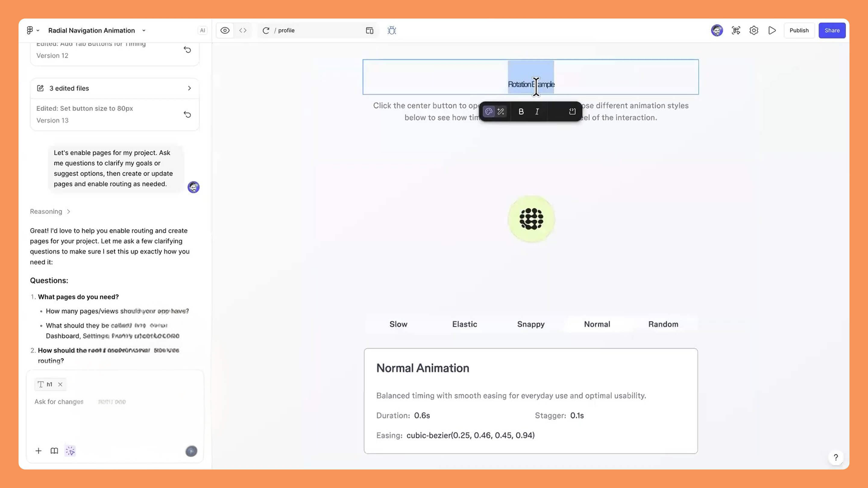Screen dimensions: 868x488
Task: Click the Balanced timing description text
Action: click(x=511, y=396)
